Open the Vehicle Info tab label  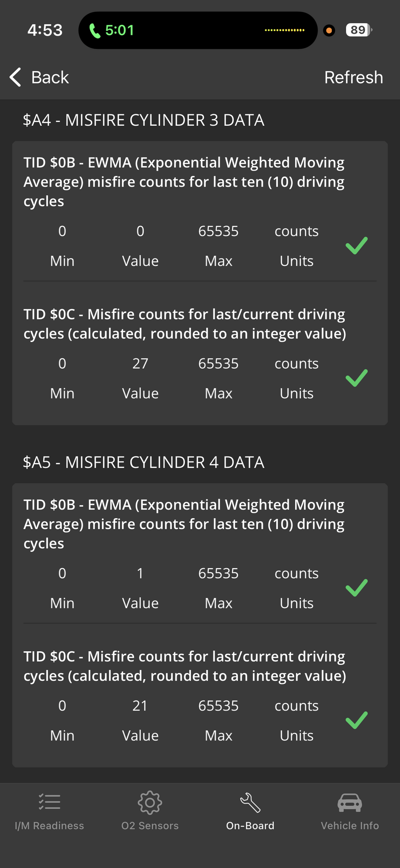click(x=350, y=825)
